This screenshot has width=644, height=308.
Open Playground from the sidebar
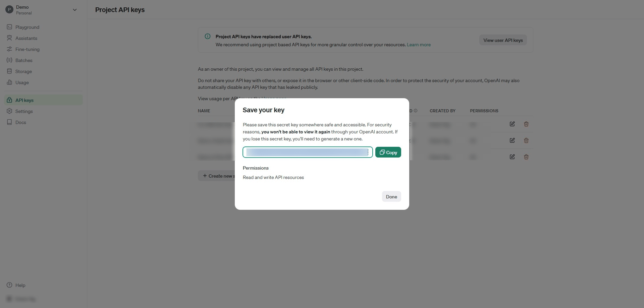27,27
